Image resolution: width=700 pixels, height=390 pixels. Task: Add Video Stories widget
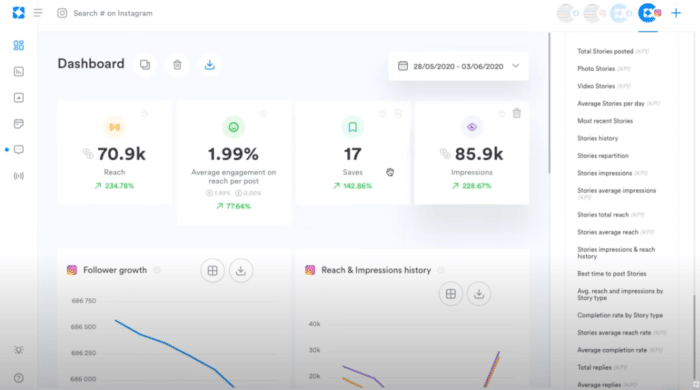[x=604, y=86]
